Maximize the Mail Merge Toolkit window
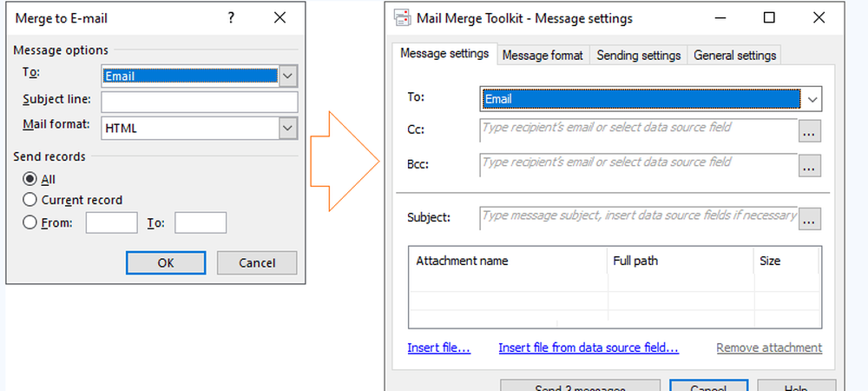This screenshot has width=868, height=391. coord(769,17)
